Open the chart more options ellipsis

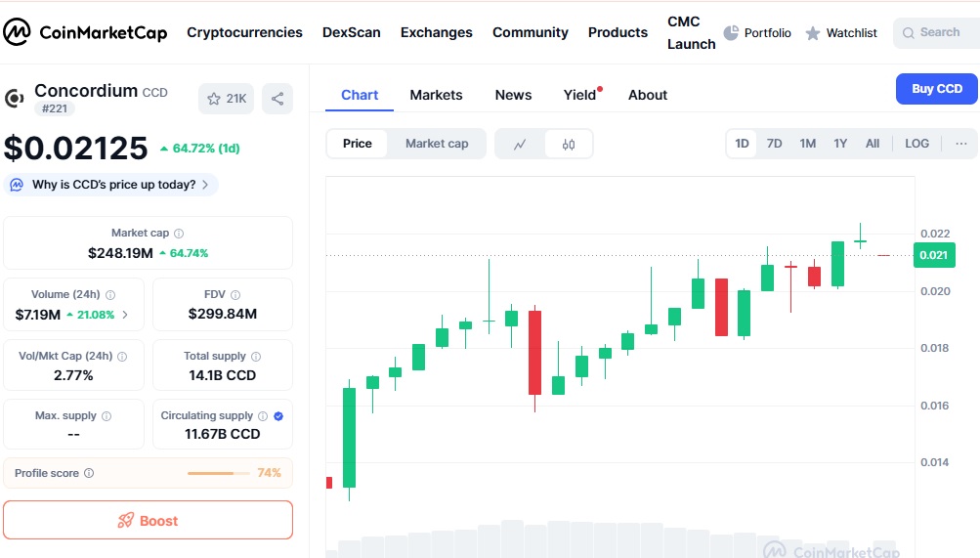click(960, 144)
